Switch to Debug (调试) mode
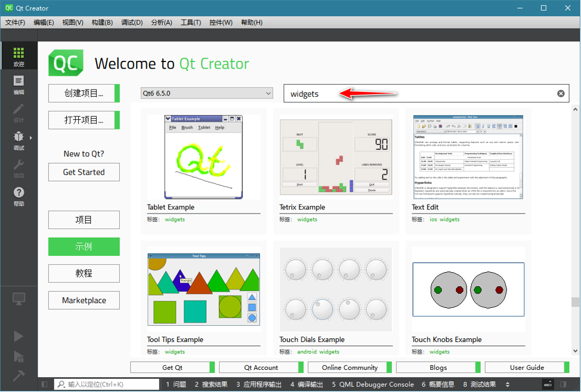 [x=18, y=141]
